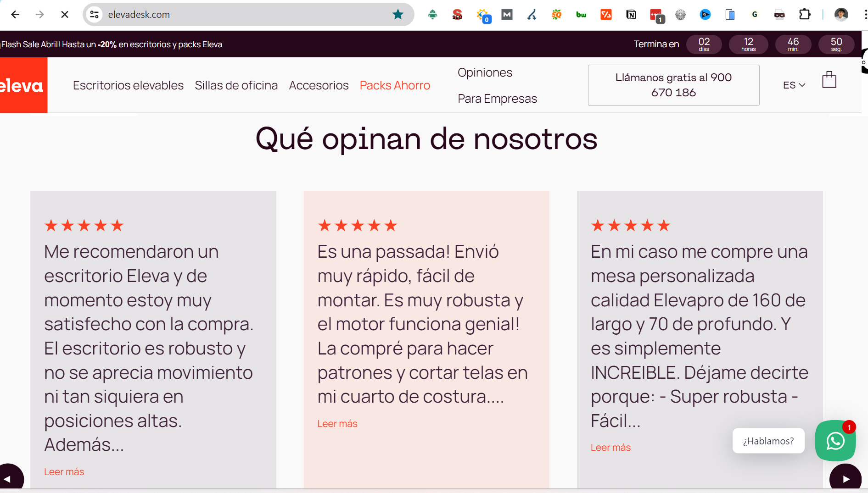Image resolution: width=868 pixels, height=493 pixels.
Task: Open the shopping cart bag icon
Action: tap(829, 80)
